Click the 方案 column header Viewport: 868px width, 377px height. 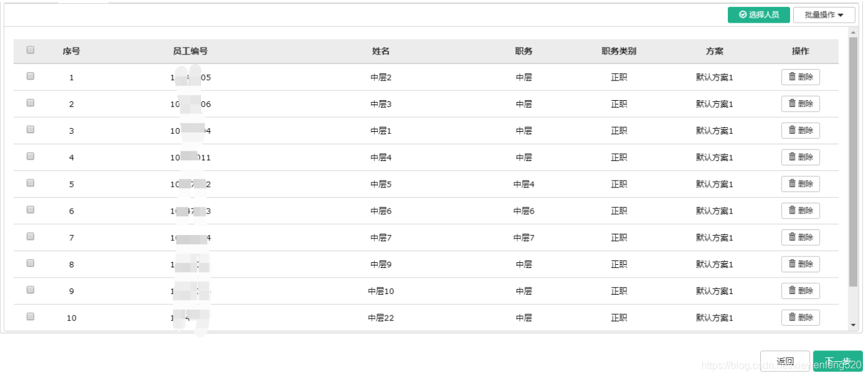click(x=715, y=51)
